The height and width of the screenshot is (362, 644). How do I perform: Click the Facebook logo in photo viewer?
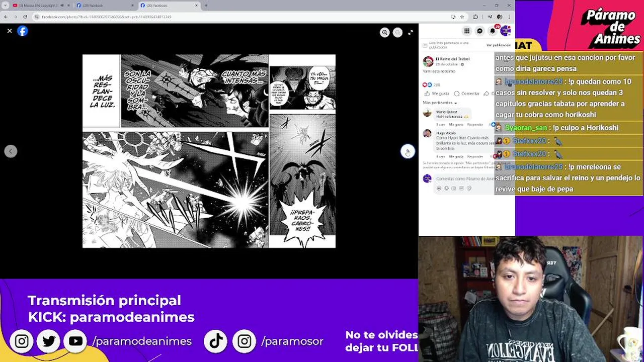23,31
